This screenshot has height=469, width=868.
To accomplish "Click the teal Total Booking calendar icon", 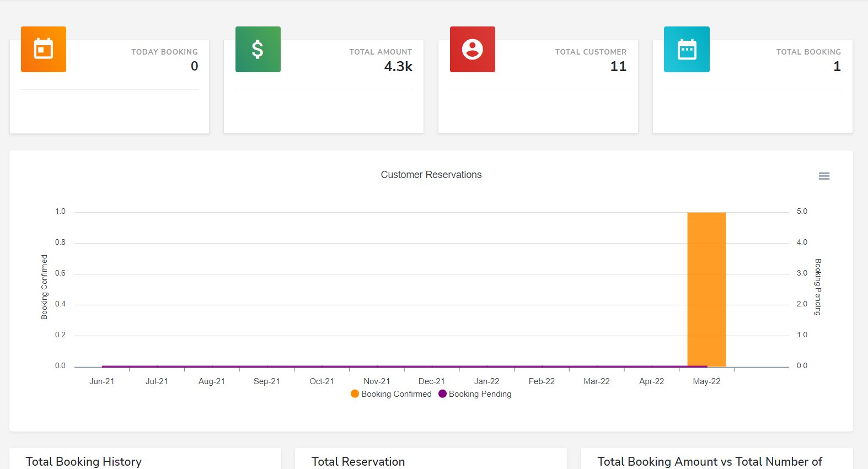I will (x=687, y=49).
